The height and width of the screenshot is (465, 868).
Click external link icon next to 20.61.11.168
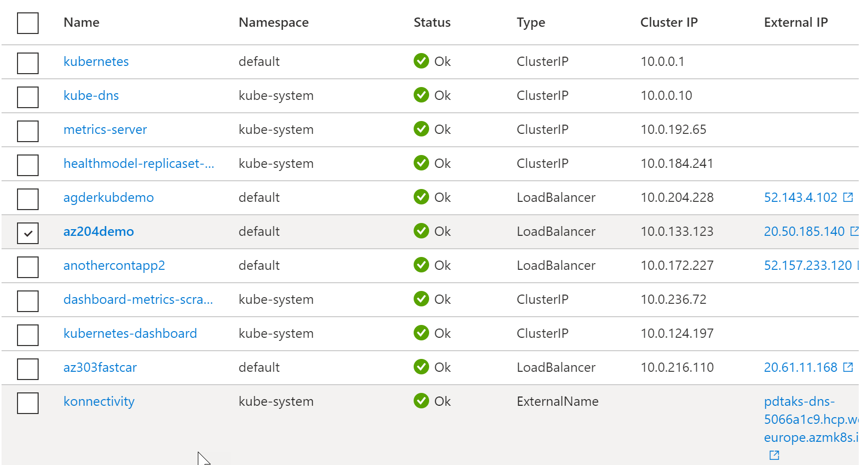[x=848, y=367]
